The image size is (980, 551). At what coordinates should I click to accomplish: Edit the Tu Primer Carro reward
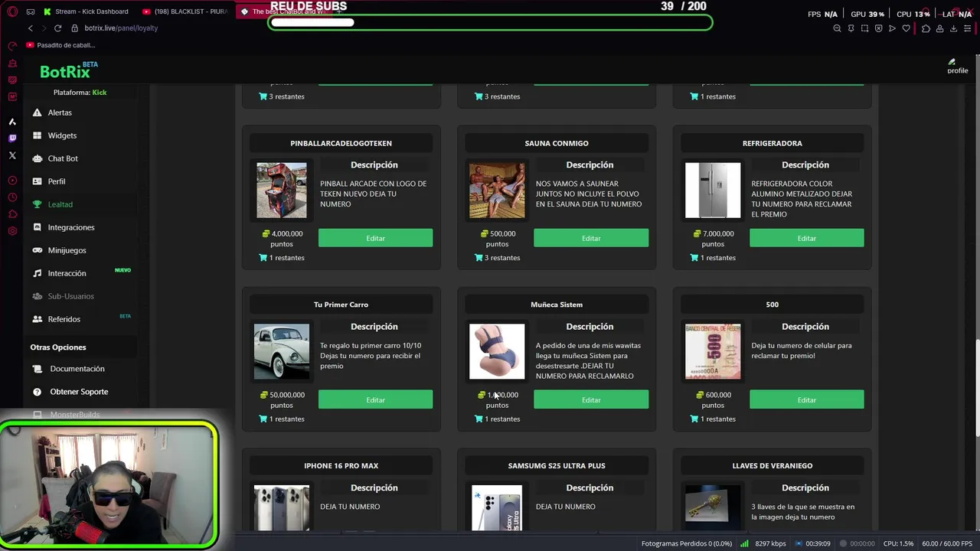tap(375, 399)
